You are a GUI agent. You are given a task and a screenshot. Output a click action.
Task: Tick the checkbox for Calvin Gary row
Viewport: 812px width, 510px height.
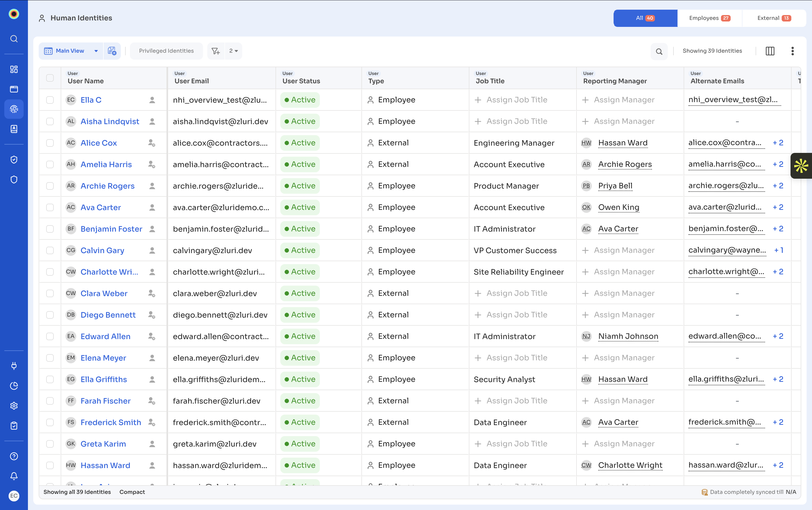click(50, 250)
